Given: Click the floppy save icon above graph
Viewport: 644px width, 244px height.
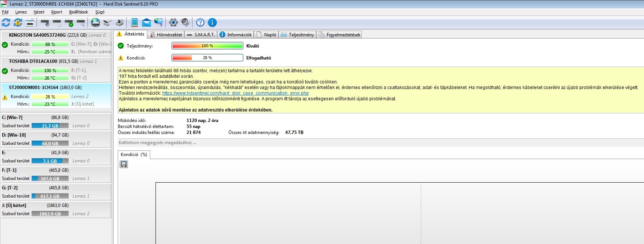Looking at the screenshot, I should click(124, 164).
